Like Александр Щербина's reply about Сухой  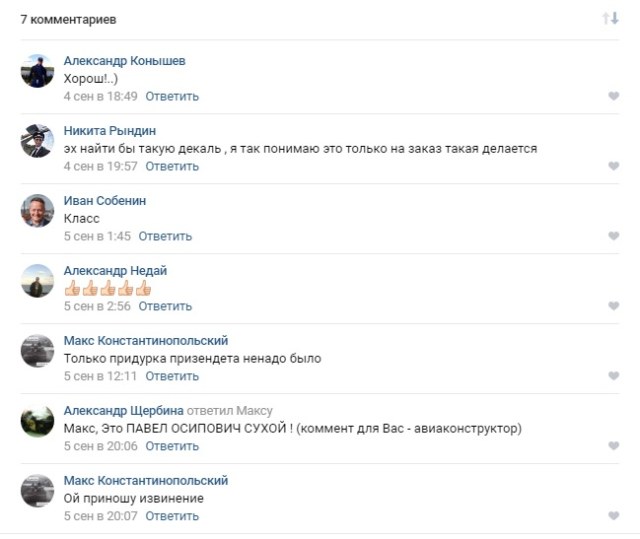point(613,446)
